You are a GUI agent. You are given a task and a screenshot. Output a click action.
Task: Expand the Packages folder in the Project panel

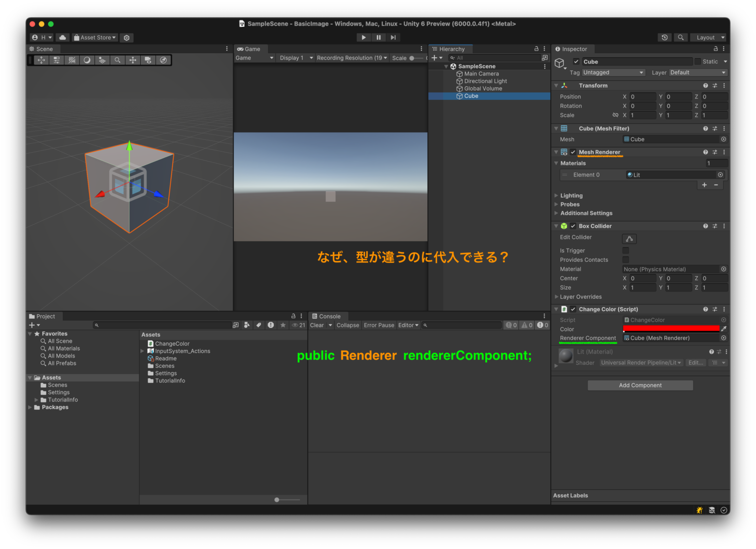[x=30, y=407]
